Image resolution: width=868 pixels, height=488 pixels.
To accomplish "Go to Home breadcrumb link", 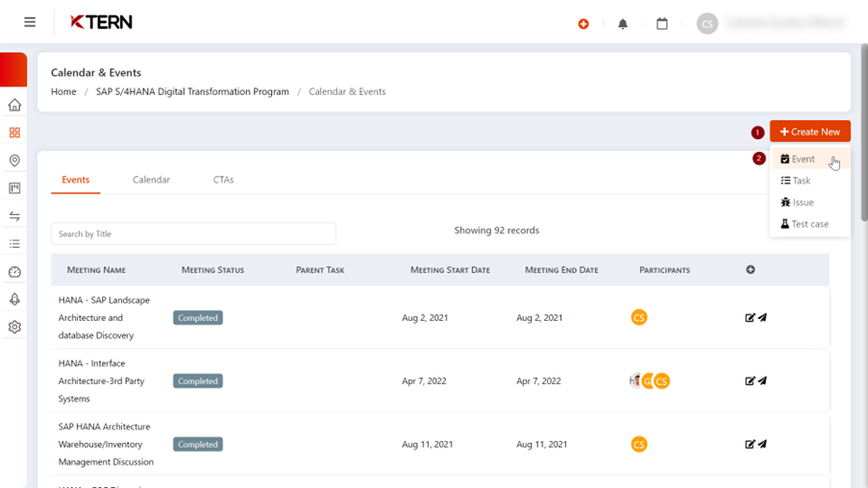I will point(63,92).
